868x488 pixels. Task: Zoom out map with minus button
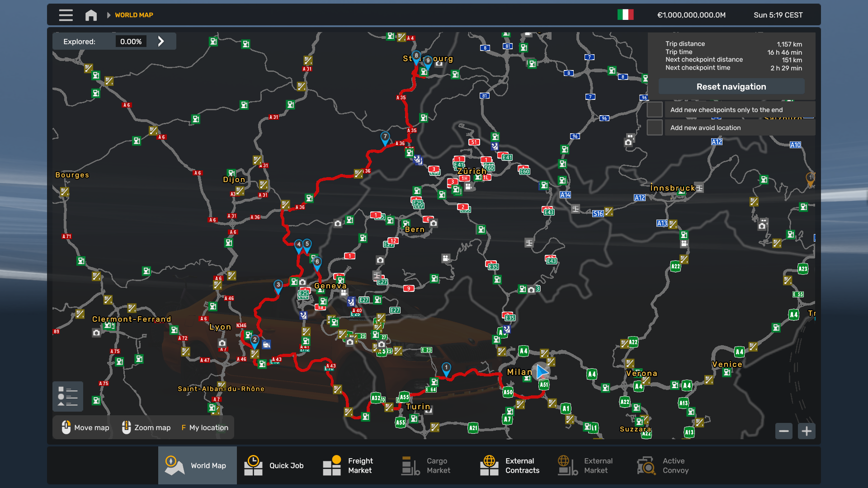(x=784, y=431)
